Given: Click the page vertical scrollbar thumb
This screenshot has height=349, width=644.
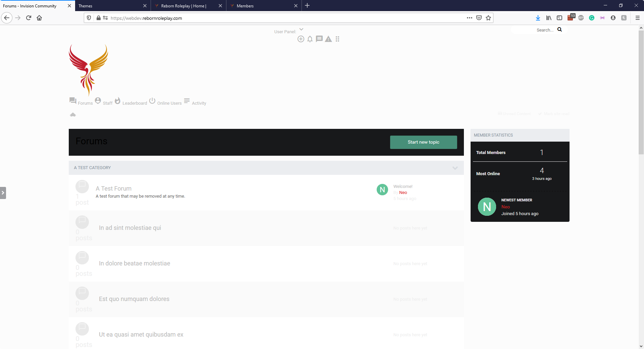Looking at the screenshot, I should (x=641, y=93).
